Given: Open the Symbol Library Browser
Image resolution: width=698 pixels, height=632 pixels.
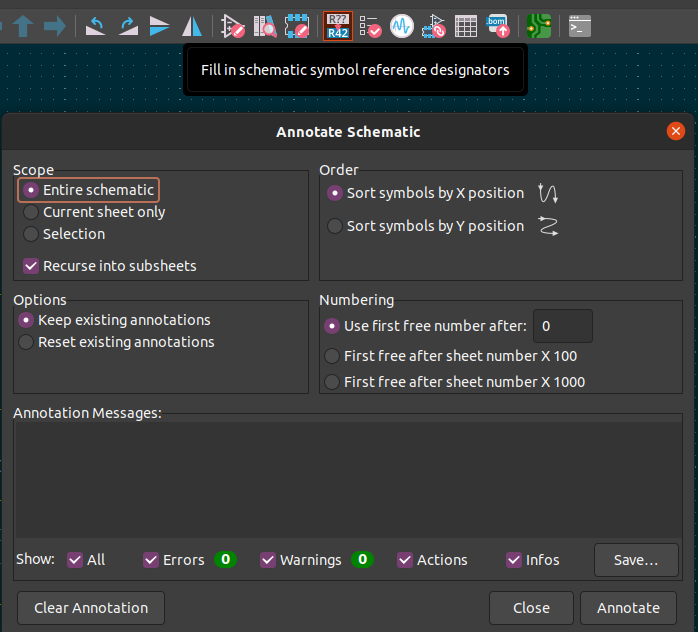Looking at the screenshot, I should 265,26.
